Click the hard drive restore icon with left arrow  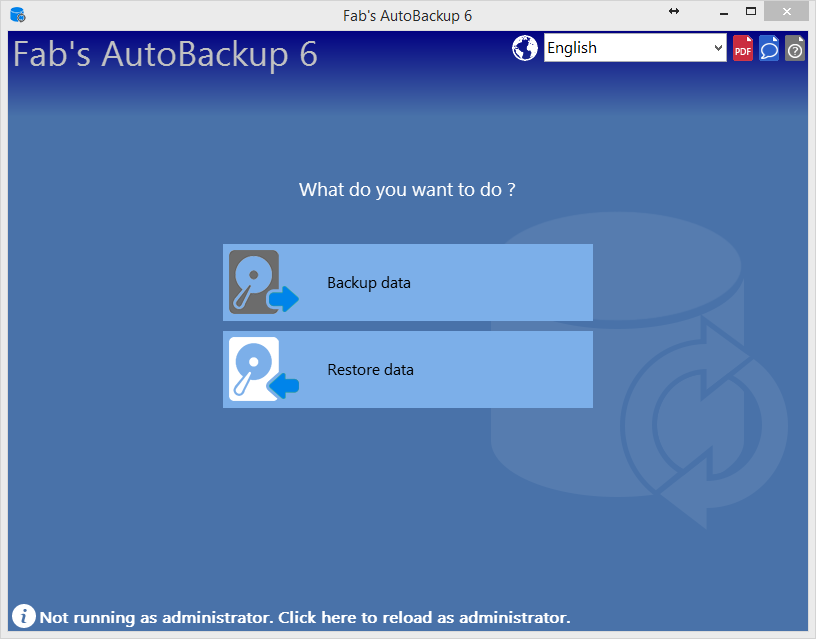click(263, 369)
